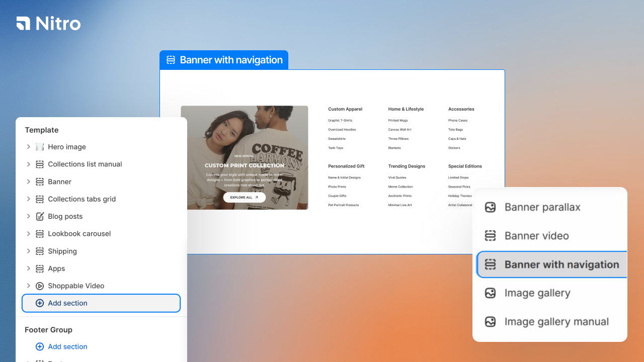Click Add section in the Template group
Screen dimensions: 644x362
point(101,303)
